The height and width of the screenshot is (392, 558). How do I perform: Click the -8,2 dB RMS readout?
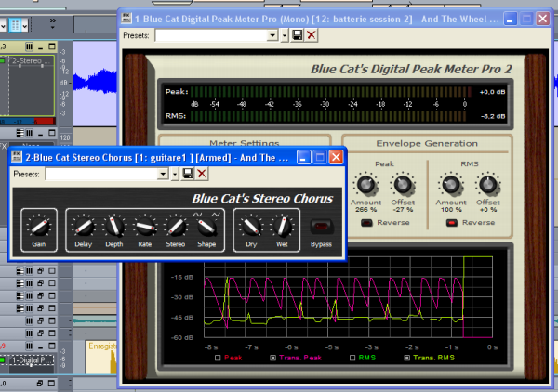coord(493,116)
